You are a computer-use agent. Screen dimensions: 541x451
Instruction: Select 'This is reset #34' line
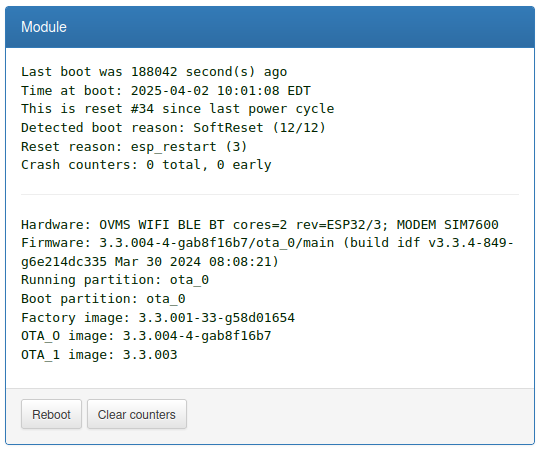click(178, 109)
